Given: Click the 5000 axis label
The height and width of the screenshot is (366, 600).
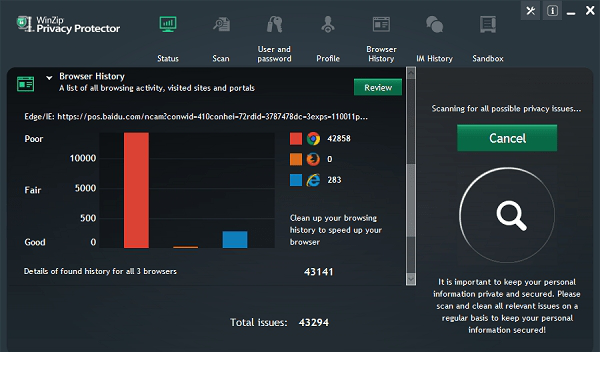Looking at the screenshot, I should [85, 188].
